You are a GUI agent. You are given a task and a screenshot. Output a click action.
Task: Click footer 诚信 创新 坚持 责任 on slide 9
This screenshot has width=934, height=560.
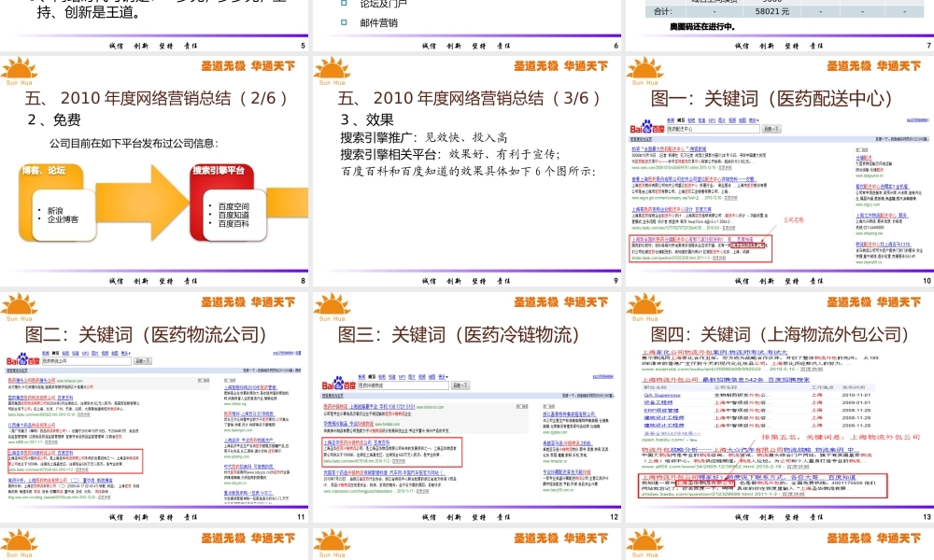point(466,281)
